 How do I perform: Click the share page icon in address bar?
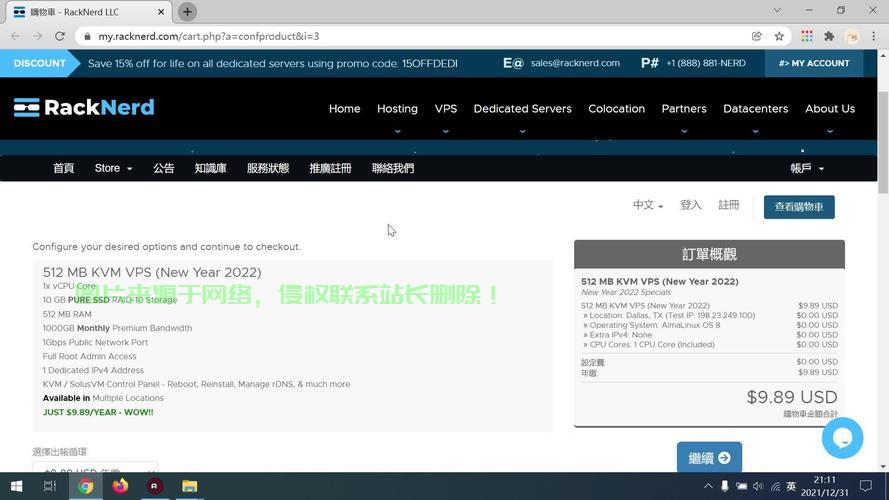click(x=757, y=36)
